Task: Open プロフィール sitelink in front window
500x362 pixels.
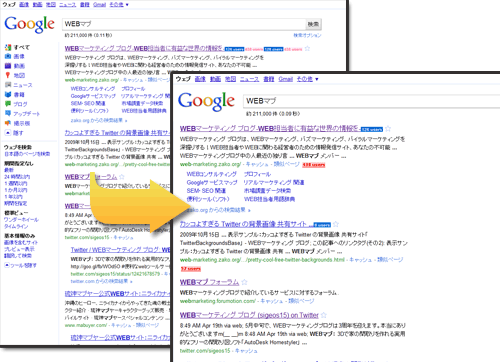Action: (257, 174)
